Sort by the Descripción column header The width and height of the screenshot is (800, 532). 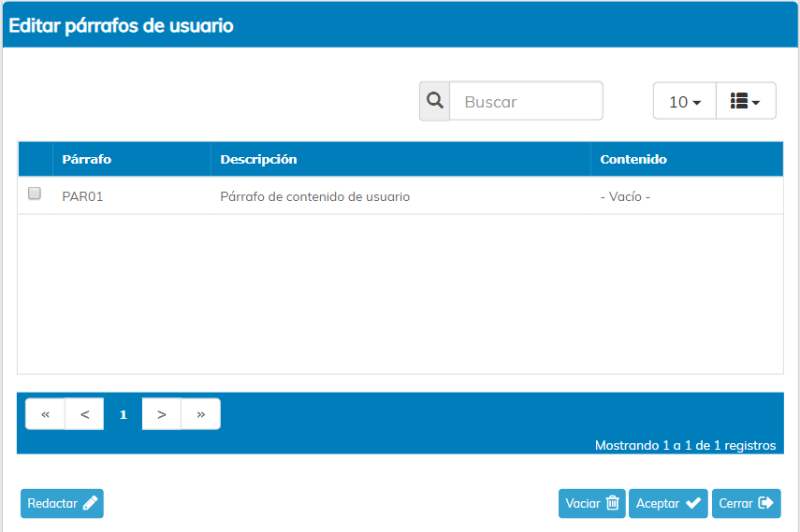coord(258,159)
